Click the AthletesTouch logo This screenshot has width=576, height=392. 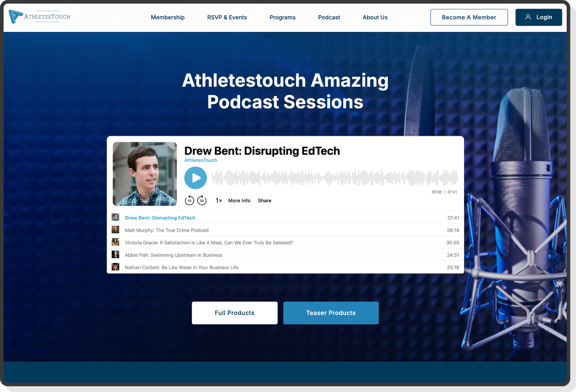click(x=39, y=16)
